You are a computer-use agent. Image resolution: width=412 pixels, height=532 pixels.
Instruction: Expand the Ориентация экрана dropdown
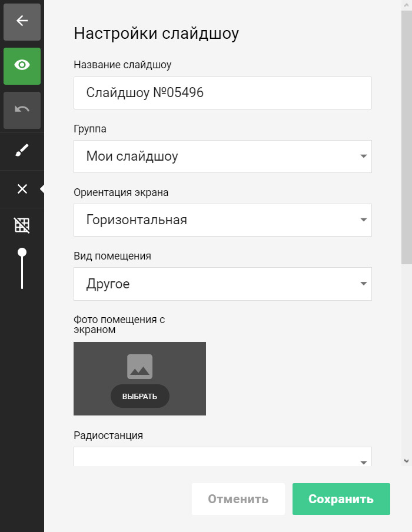point(222,220)
